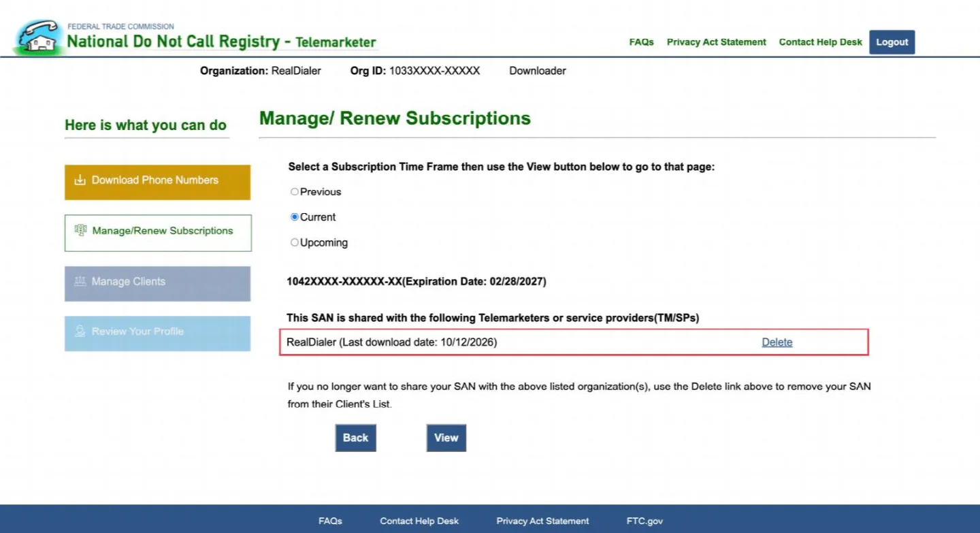Screen dimensions: 980x533
Task: Click the SAN number with expiration date
Action: (416, 281)
